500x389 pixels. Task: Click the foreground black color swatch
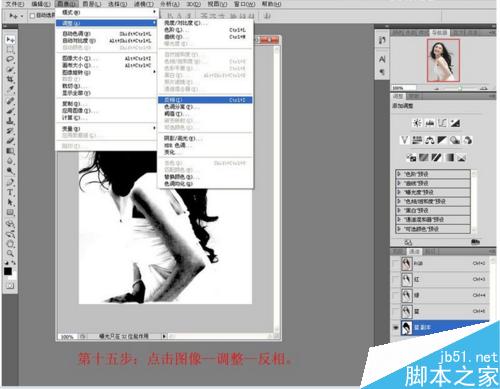tap(8, 271)
